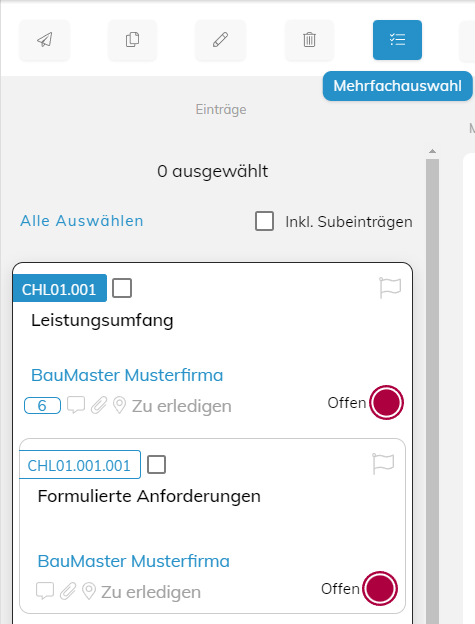
Task: Enable the Inkl. Subeinträgen checkbox
Action: (264, 221)
